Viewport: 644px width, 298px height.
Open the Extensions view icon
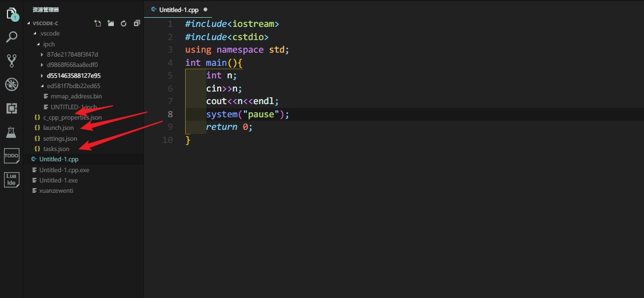(x=12, y=109)
